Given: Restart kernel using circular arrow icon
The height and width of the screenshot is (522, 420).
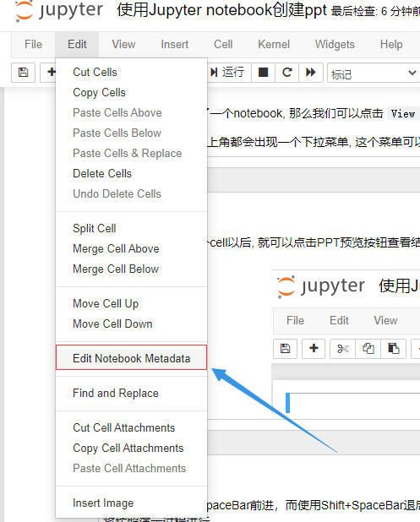Looking at the screenshot, I should click(286, 73).
